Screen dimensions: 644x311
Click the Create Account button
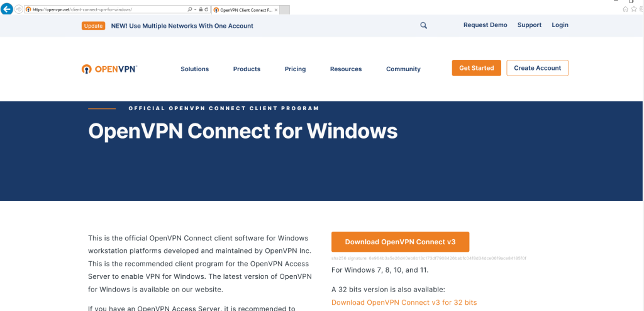tap(537, 68)
